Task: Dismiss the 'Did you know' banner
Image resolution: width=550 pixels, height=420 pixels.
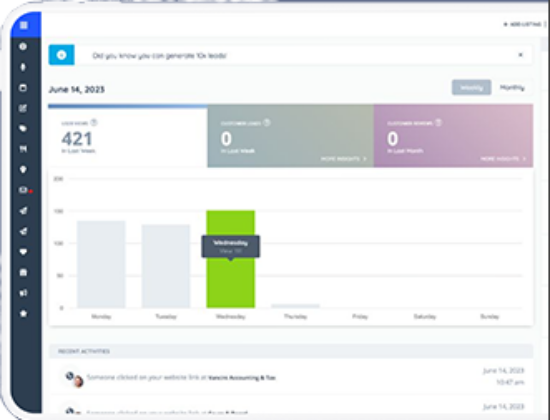Action: tap(521, 55)
